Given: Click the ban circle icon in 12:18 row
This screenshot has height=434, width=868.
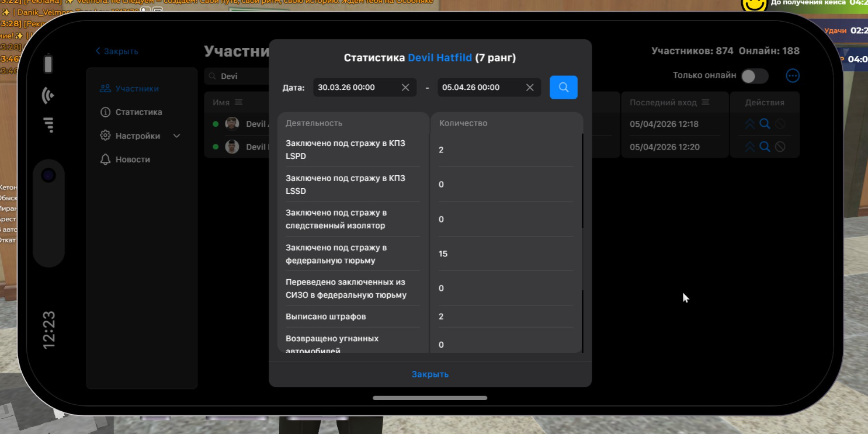Looking at the screenshot, I should [x=780, y=124].
